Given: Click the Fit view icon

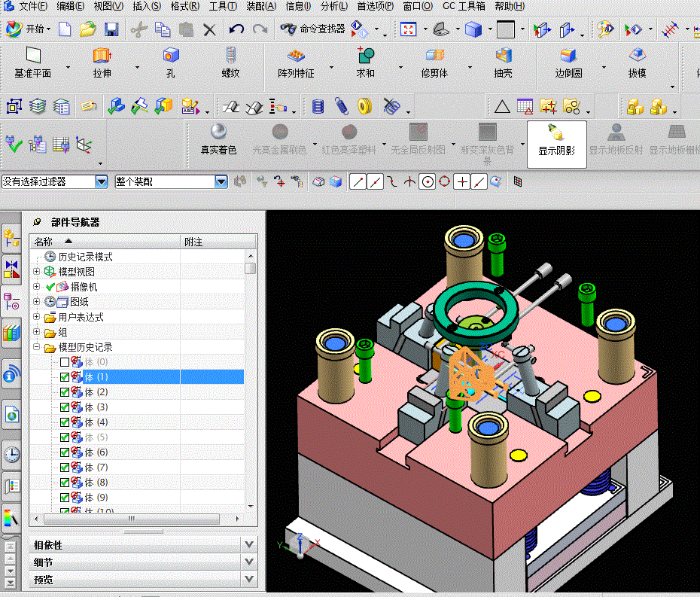Looking at the screenshot, I should (x=408, y=29).
